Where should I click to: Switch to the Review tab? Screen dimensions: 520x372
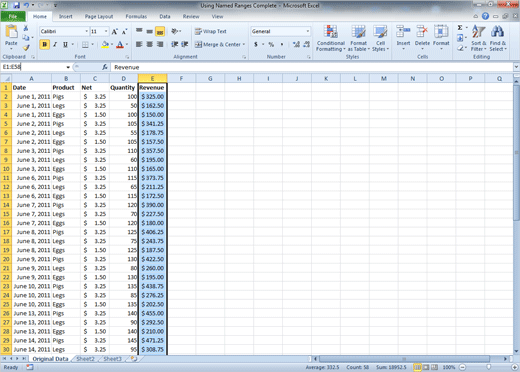(191, 16)
